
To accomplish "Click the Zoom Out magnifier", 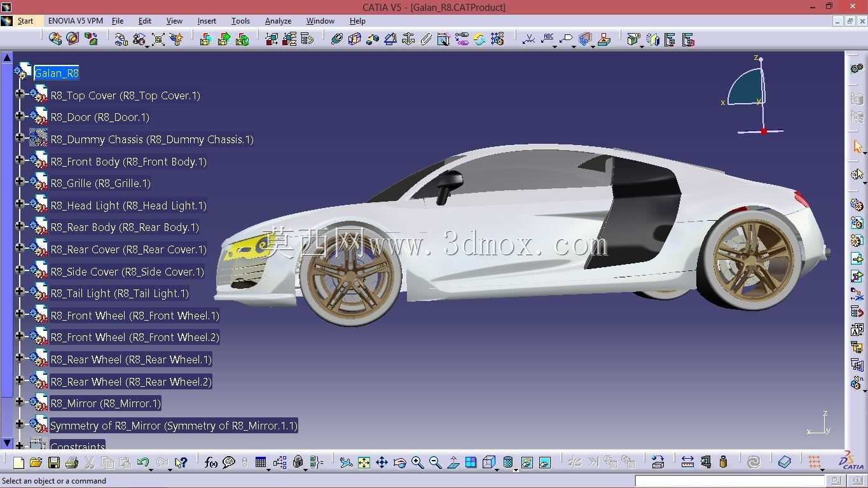I will click(x=435, y=463).
